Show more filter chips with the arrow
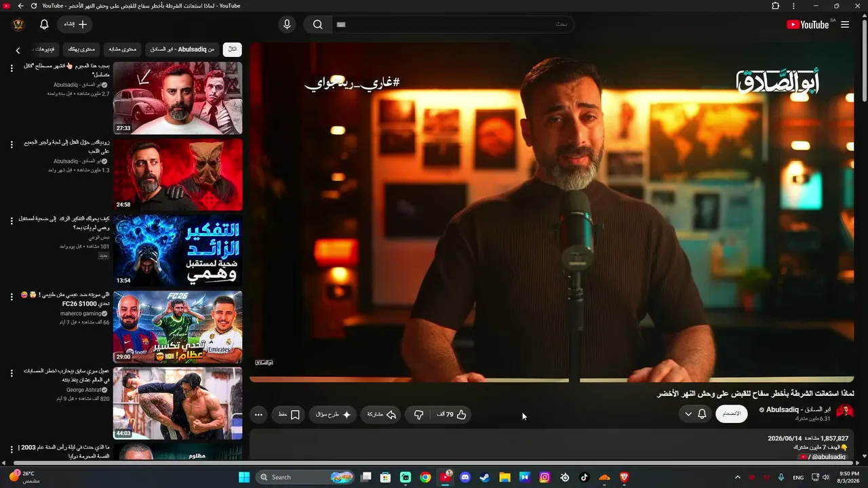 [x=18, y=50]
